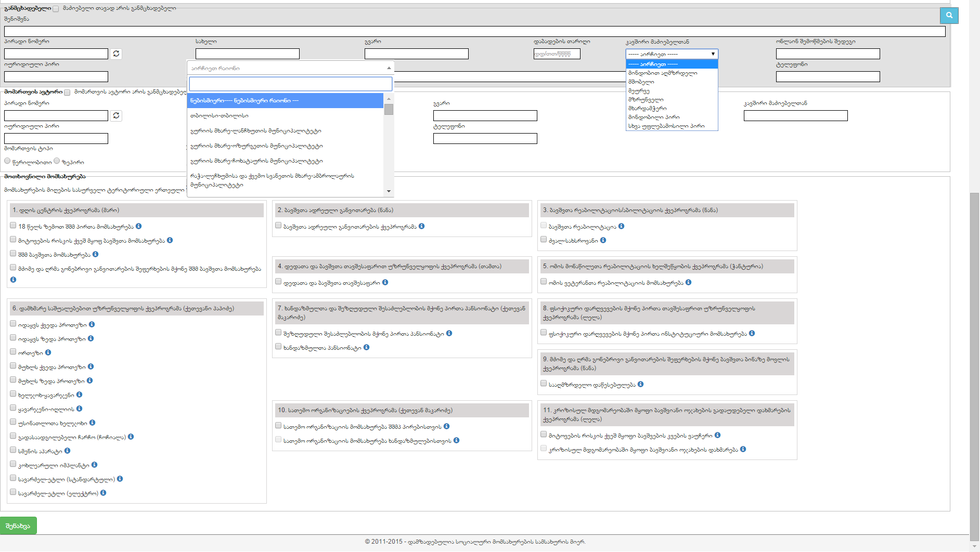Click the blue search magnifier button
980x552 pixels.
coord(949,16)
